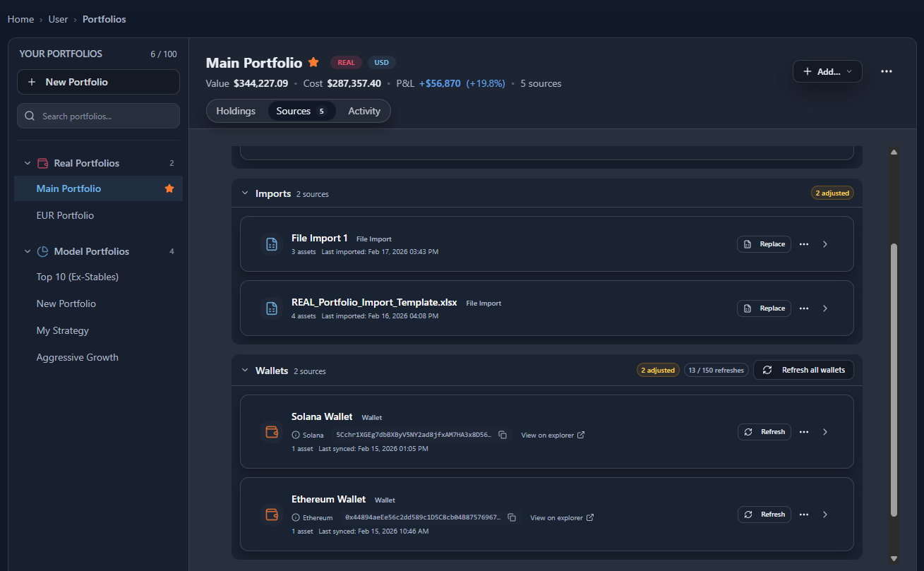
Task: Click the Model Portfolios pie chart icon
Action: coord(42,251)
